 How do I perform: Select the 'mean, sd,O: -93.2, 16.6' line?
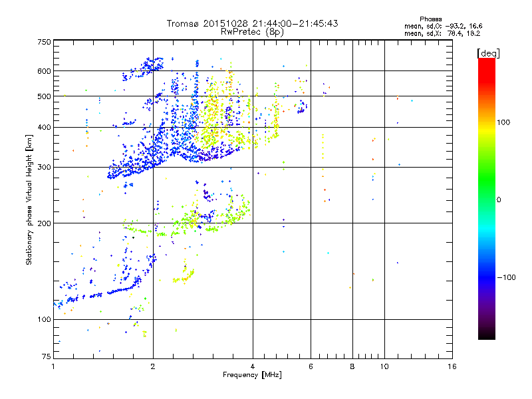[443, 26]
